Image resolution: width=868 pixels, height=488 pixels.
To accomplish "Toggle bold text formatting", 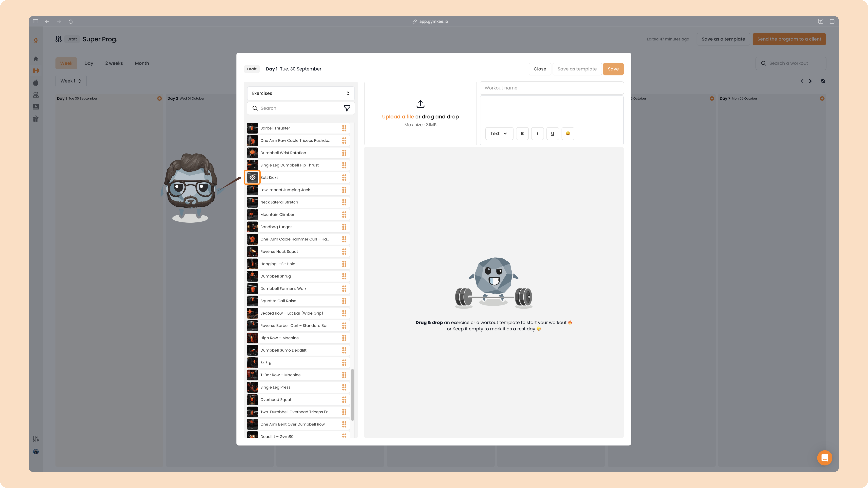I will click(x=522, y=133).
